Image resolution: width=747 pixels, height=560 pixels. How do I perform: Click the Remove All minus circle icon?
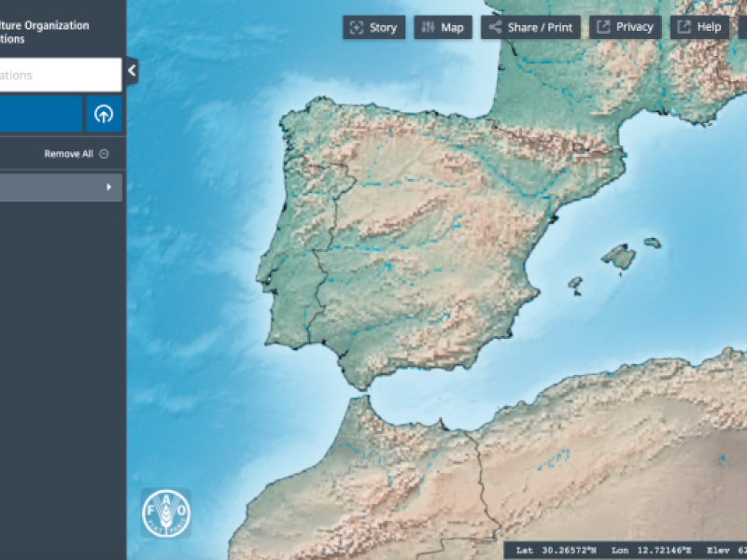pos(104,154)
